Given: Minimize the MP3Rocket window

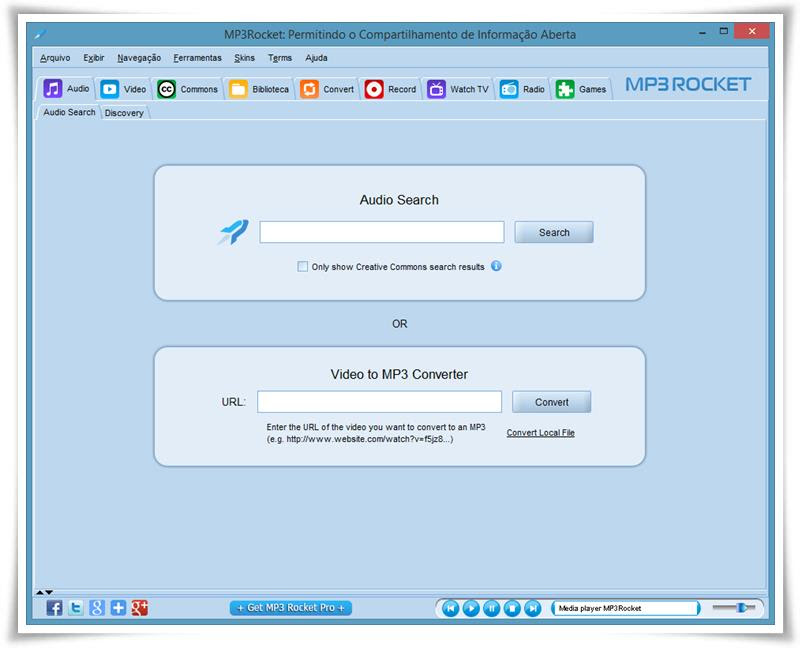Looking at the screenshot, I should coord(703,32).
